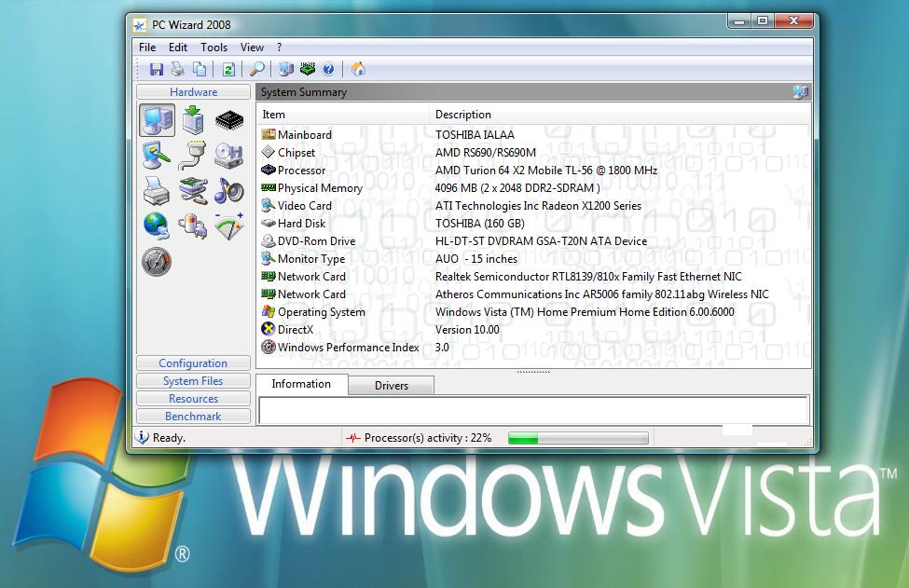909x588 pixels.
Task: Open the Tools menu
Action: (x=213, y=48)
